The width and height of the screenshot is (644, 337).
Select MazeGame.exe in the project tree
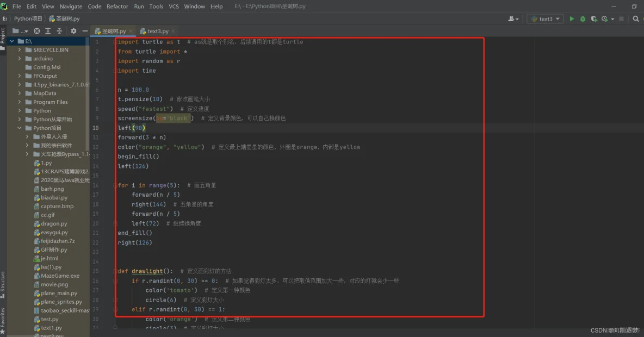pos(56,276)
